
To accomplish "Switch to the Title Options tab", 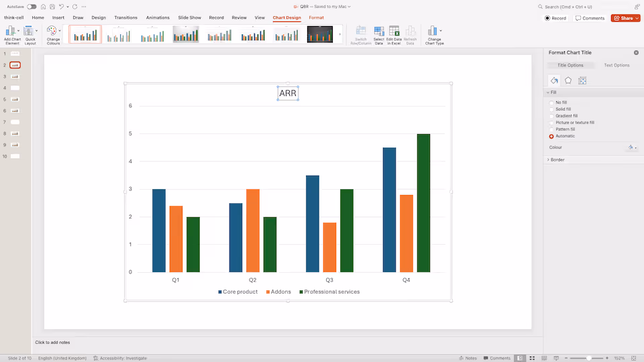I will click(x=570, y=65).
